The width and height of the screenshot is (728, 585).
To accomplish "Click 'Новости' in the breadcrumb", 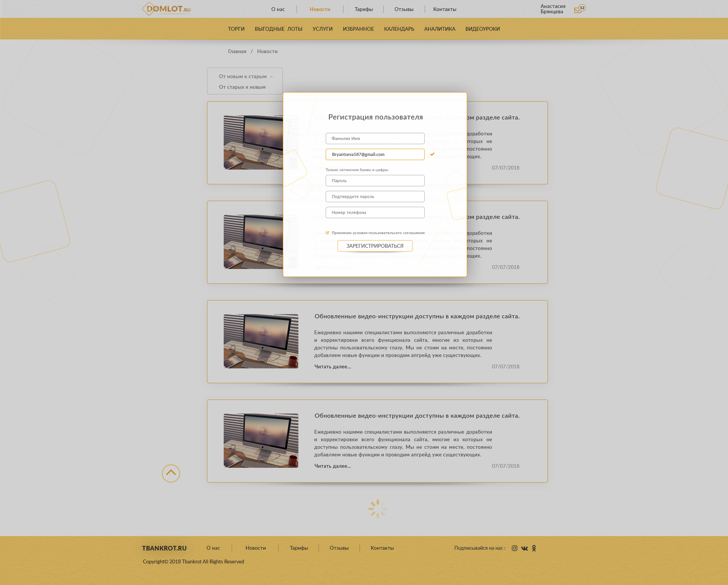I will (x=267, y=51).
